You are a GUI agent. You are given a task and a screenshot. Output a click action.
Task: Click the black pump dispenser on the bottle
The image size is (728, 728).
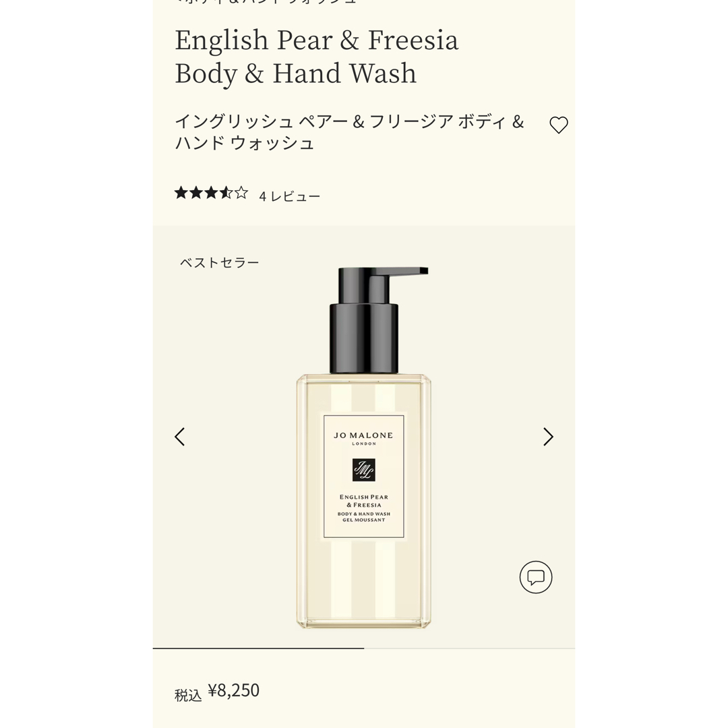coord(371,320)
